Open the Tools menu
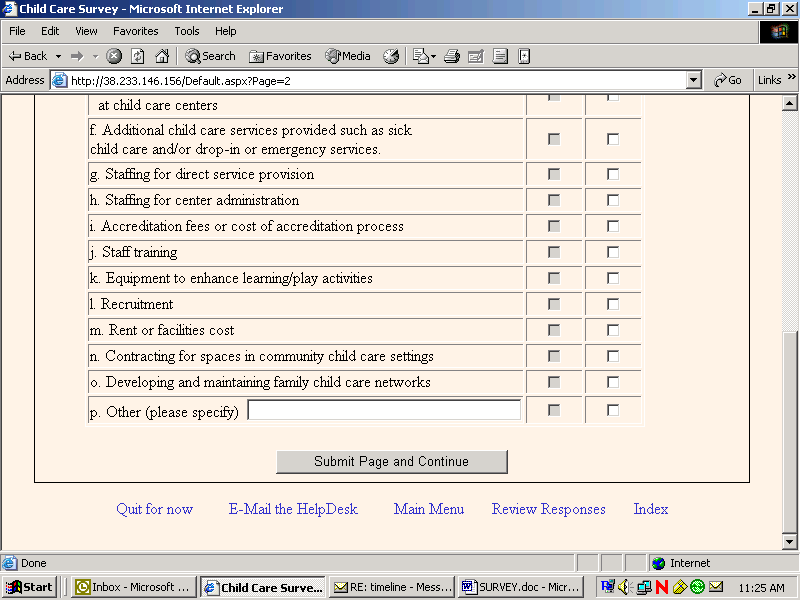Image resolution: width=800 pixels, height=600 pixels. (187, 31)
